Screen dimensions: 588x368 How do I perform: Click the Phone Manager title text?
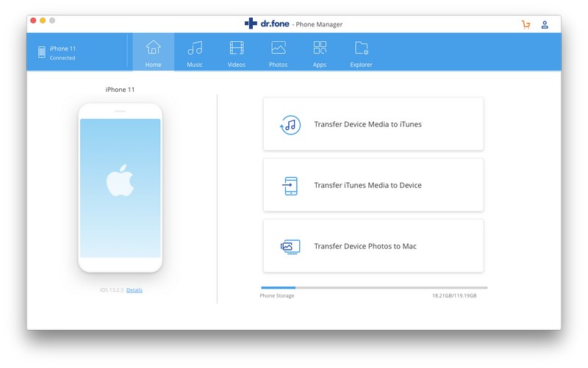click(319, 24)
